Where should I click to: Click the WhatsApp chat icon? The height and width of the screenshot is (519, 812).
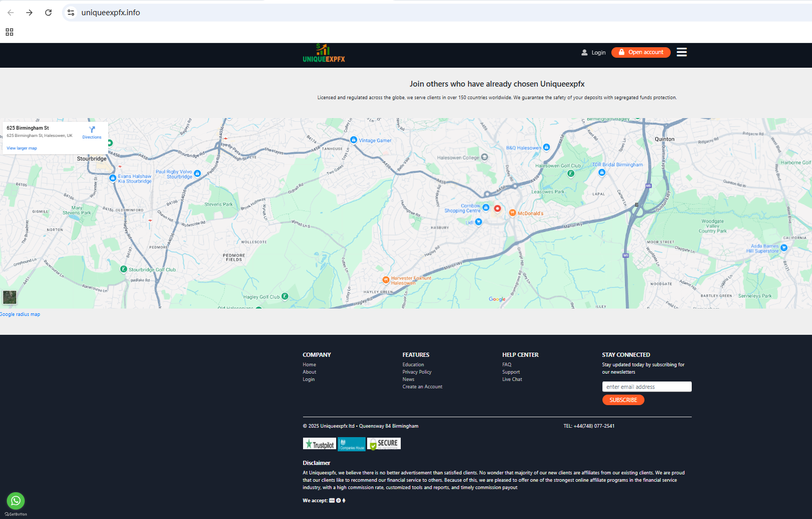[x=16, y=501]
